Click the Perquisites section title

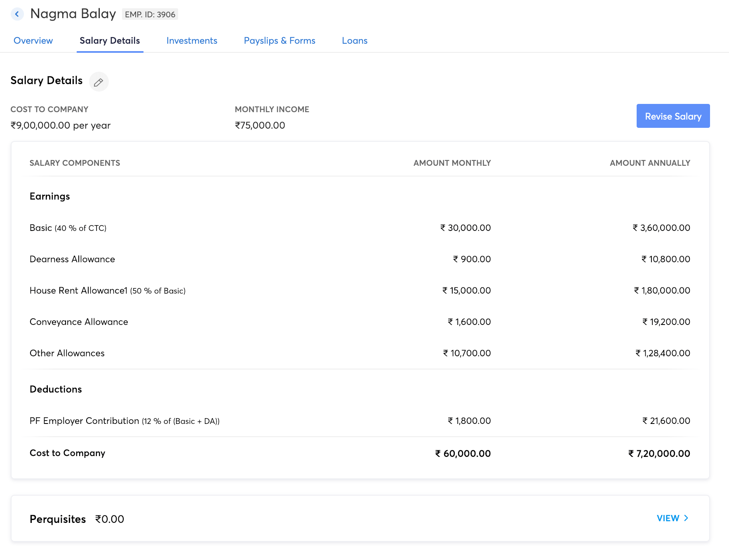tap(58, 519)
